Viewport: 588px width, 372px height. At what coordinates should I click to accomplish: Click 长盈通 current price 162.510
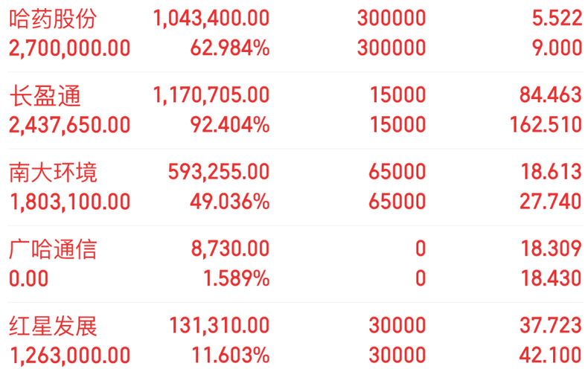click(x=546, y=125)
